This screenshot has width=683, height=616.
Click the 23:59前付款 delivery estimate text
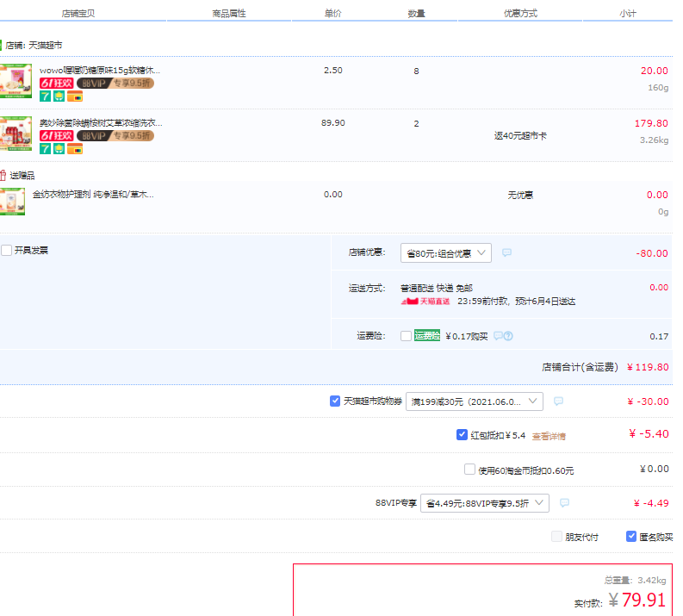coord(516,302)
